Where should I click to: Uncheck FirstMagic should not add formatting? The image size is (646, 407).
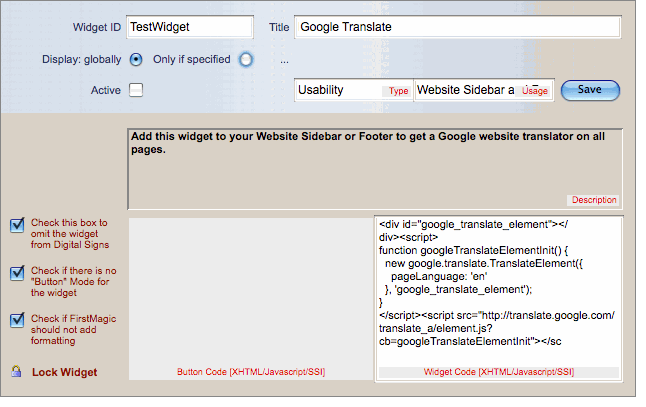pyautogui.click(x=17, y=320)
